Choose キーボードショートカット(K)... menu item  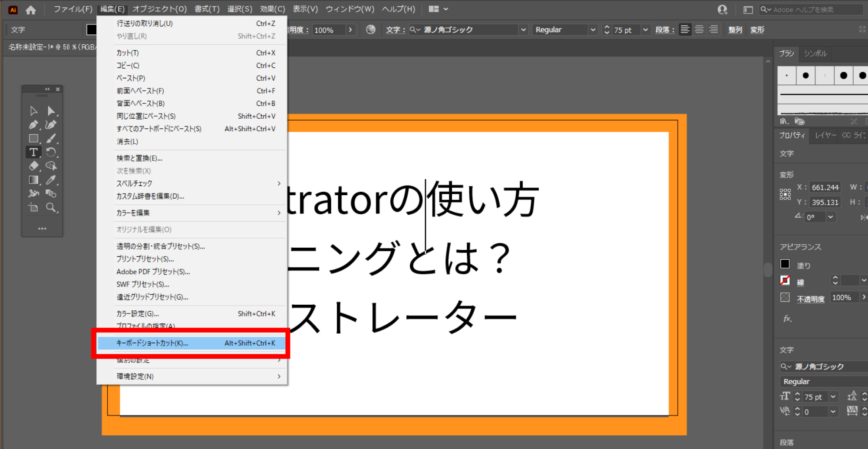(191, 343)
